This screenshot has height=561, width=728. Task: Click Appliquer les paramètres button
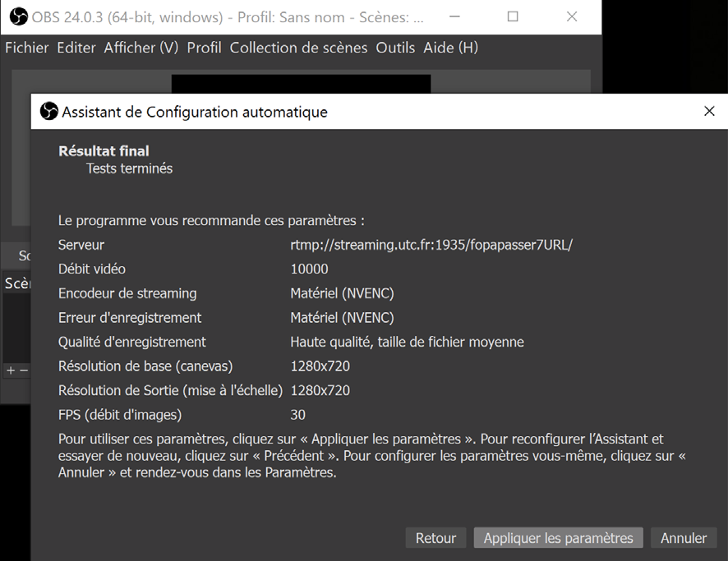click(x=558, y=538)
